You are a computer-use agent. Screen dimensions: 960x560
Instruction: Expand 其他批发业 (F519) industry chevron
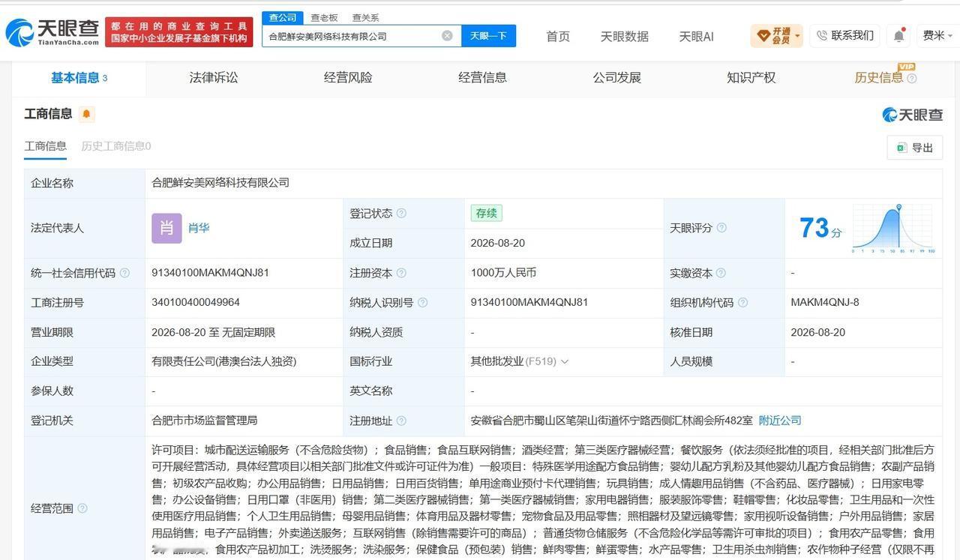coord(565,361)
